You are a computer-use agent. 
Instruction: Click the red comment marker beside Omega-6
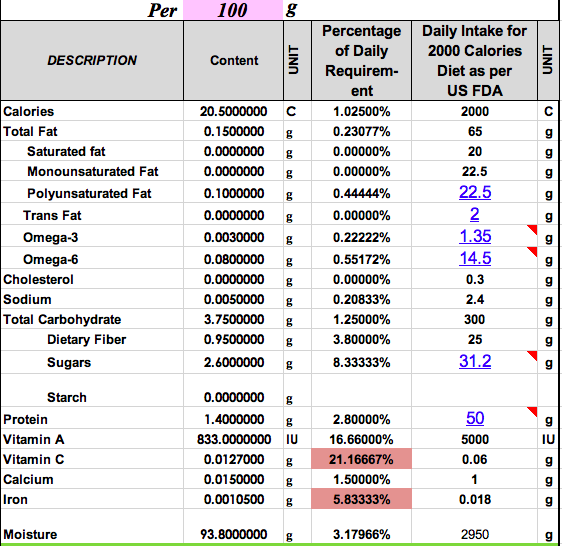pos(533,251)
